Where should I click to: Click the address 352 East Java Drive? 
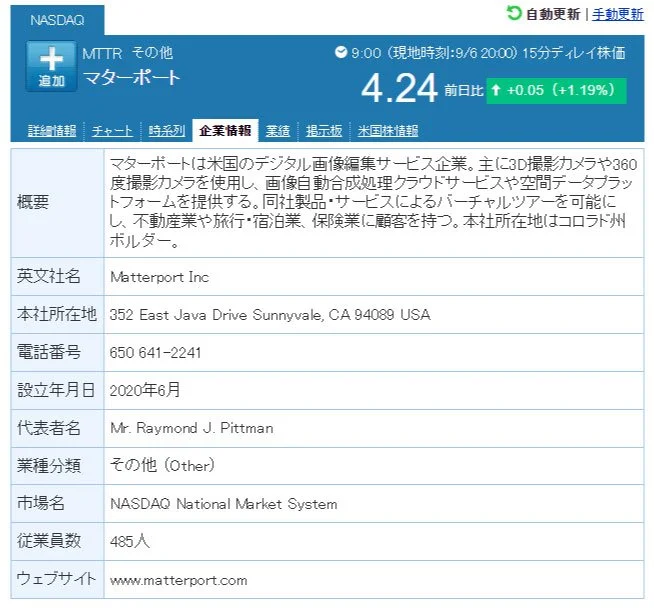tap(270, 314)
